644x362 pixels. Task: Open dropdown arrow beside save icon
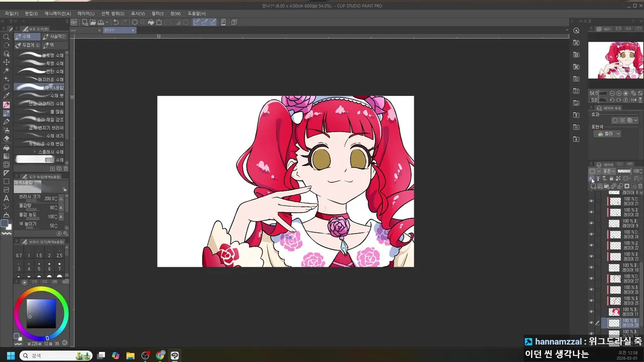coord(107,22)
